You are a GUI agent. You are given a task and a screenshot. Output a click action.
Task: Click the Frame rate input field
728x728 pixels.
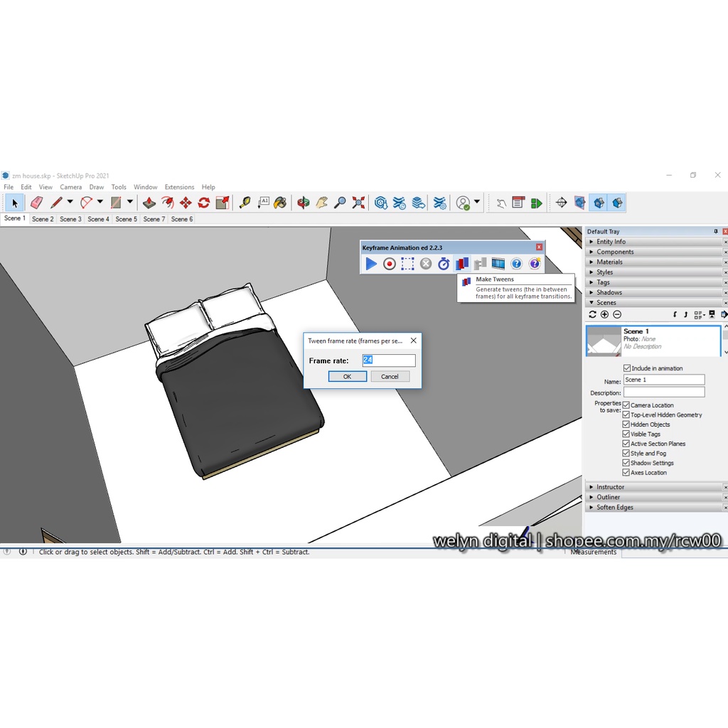tap(388, 360)
